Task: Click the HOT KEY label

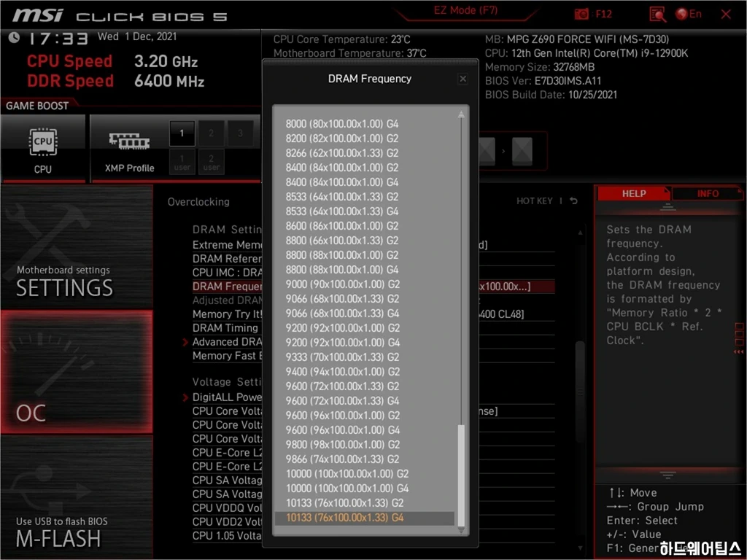Action: [535, 201]
